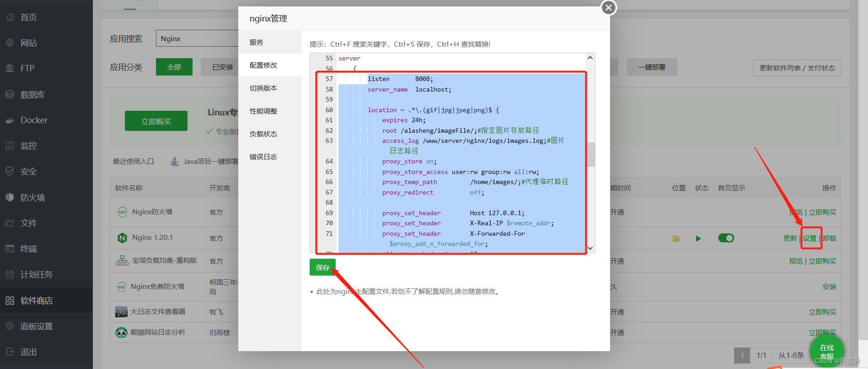The image size is (868, 369).
Task: Select the 性能调整 tab
Action: (x=270, y=111)
